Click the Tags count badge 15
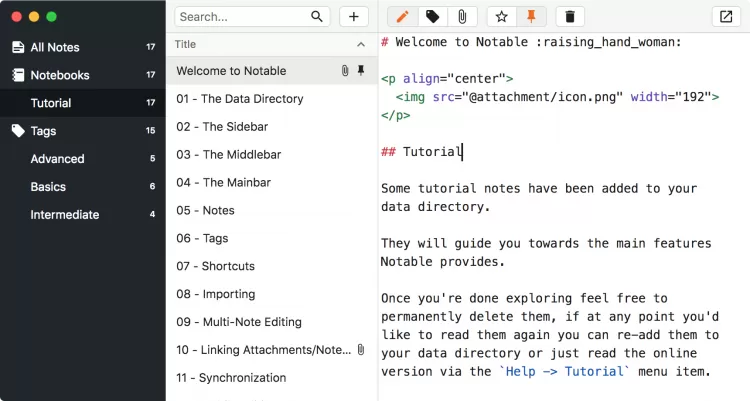 (151, 131)
